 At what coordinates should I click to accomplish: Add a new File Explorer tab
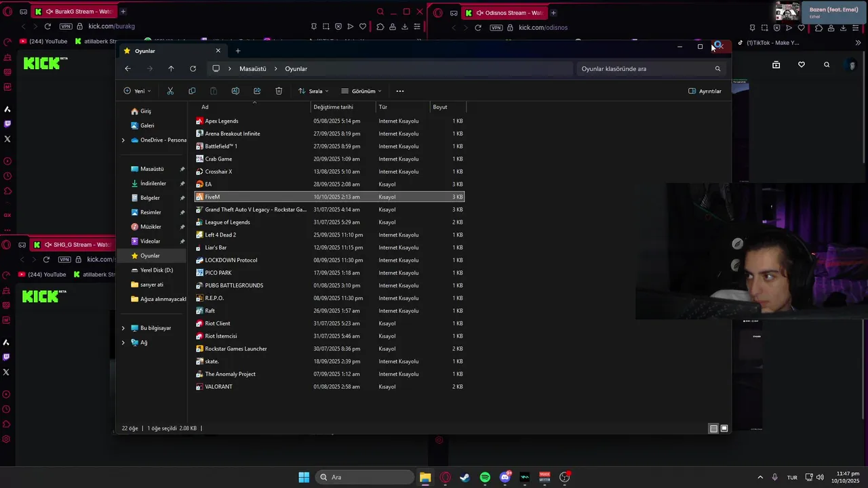[x=237, y=51]
